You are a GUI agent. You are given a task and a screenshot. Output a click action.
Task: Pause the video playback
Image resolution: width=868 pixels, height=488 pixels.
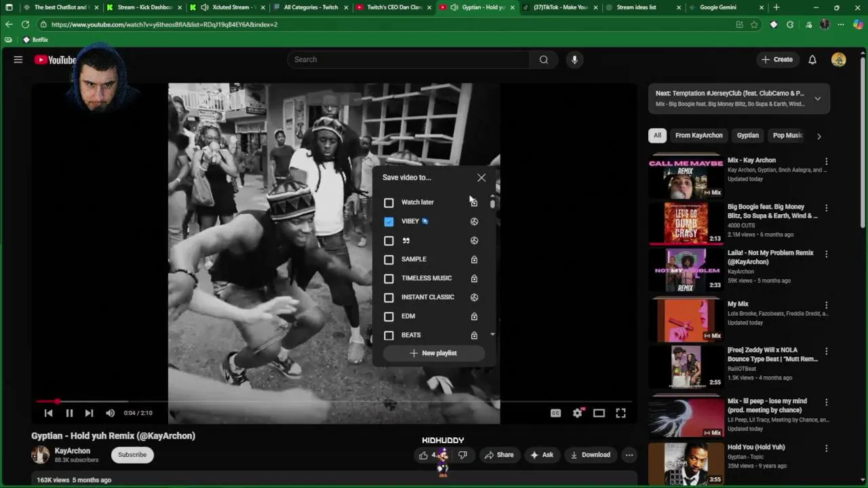(69, 413)
